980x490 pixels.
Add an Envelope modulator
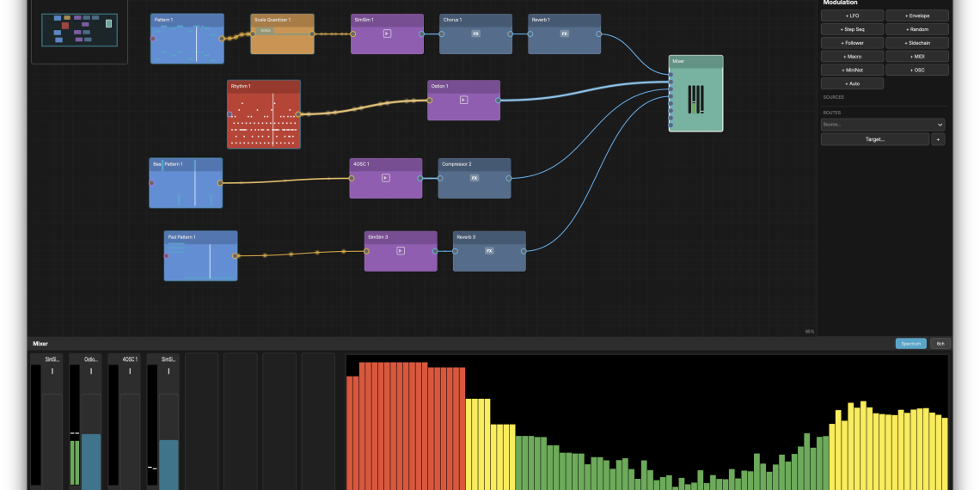point(917,15)
